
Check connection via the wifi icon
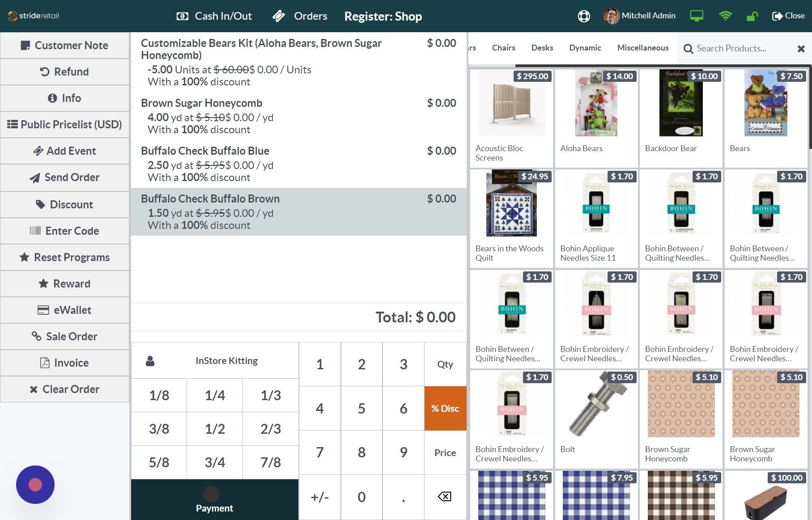[x=725, y=16]
